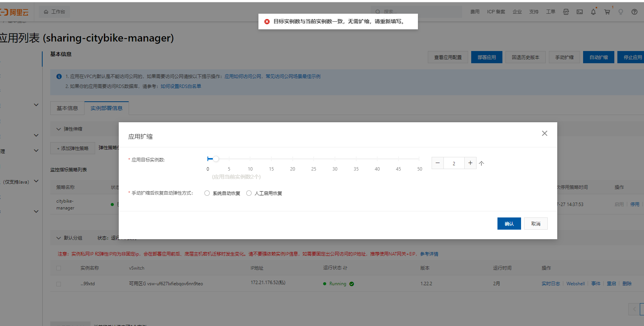Open 如何设置RDS白名单 link

coord(181,86)
